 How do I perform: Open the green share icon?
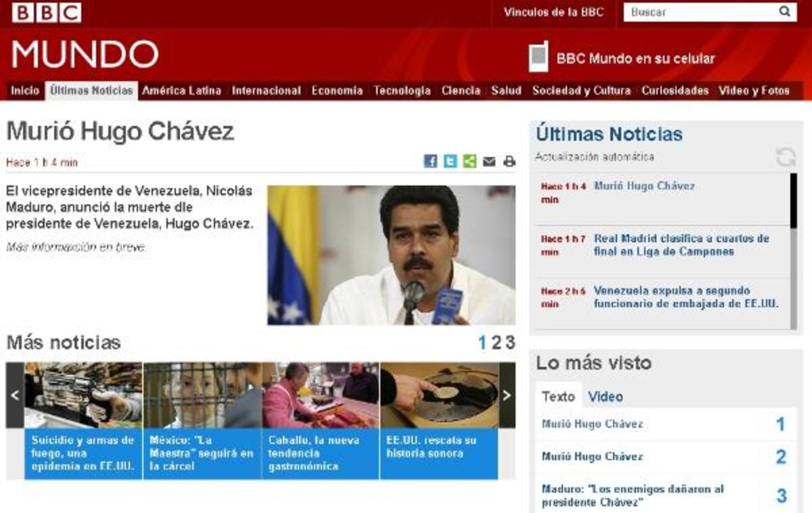470,161
